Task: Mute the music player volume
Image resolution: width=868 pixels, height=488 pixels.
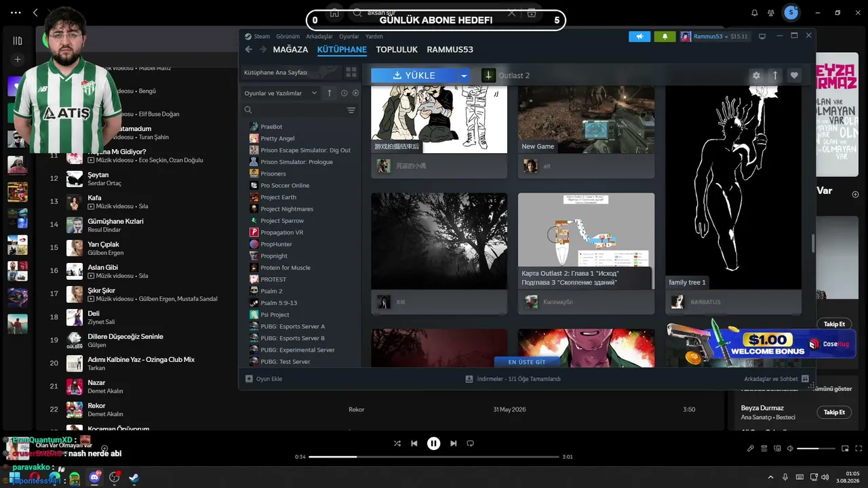Action: (x=791, y=448)
